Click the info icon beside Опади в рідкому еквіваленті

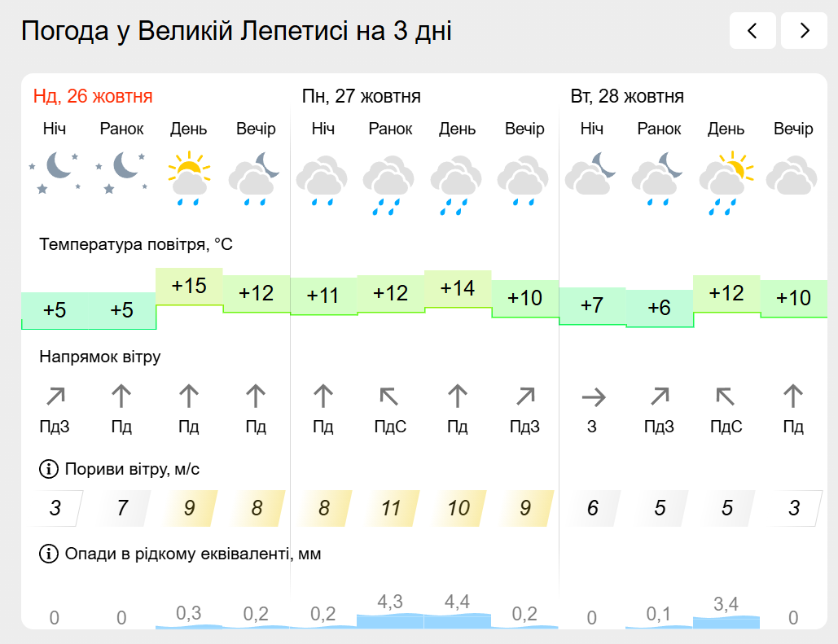click(49, 554)
